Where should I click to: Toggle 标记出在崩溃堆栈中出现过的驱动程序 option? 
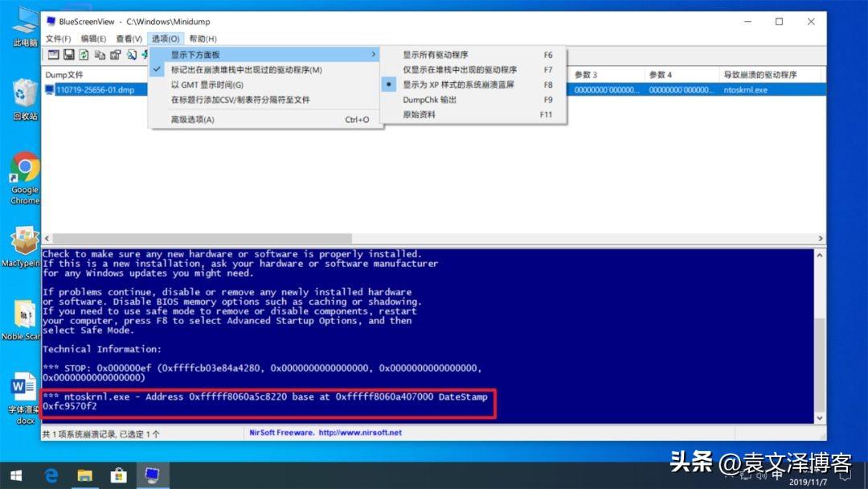tap(266, 70)
